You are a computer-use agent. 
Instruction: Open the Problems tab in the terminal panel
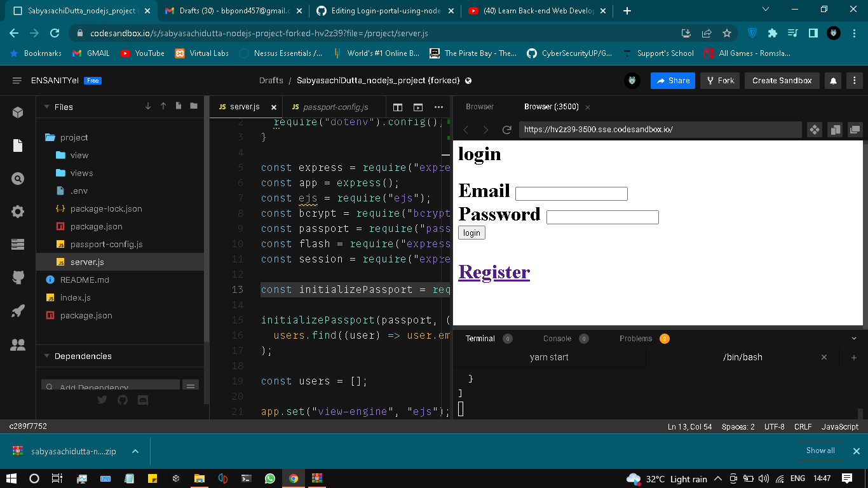[635, 338]
